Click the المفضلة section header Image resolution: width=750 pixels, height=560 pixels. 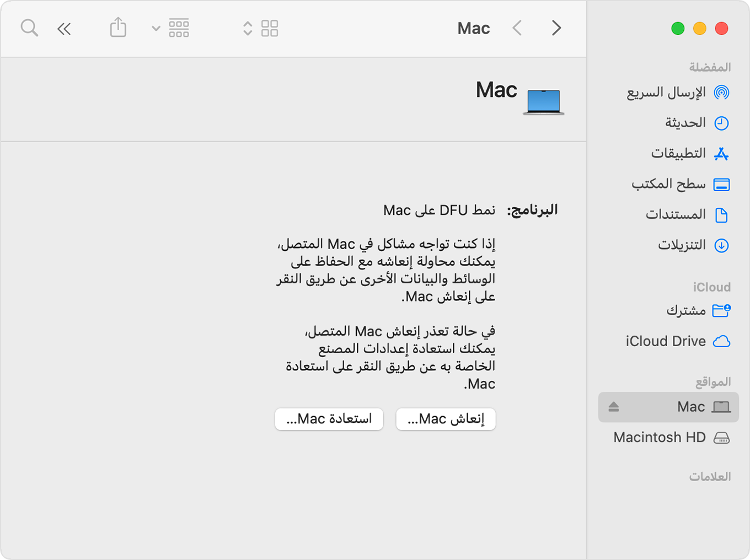(x=710, y=67)
